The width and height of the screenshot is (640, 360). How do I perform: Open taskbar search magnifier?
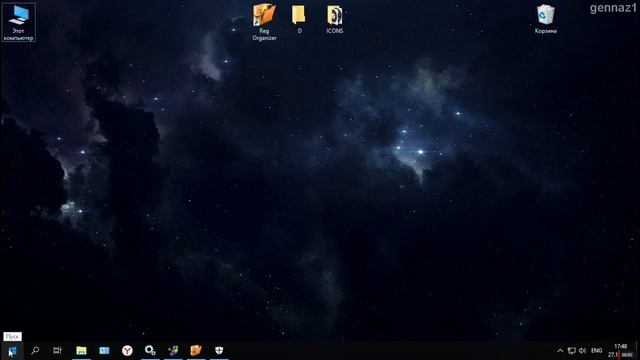pyautogui.click(x=35, y=351)
